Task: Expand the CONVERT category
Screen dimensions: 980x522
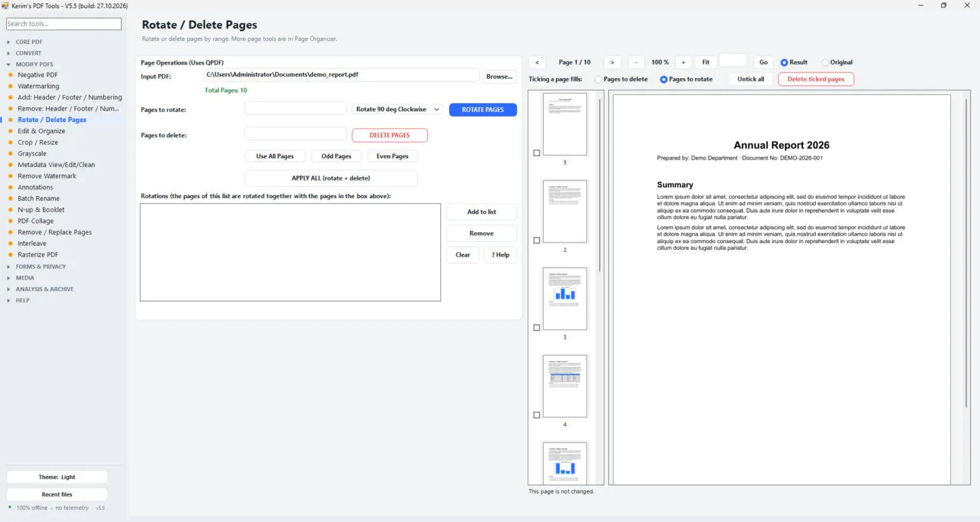Action: (x=28, y=53)
